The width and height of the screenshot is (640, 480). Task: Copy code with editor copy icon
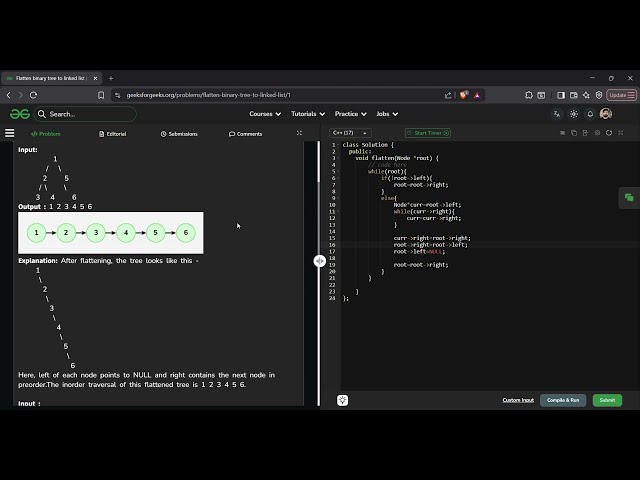(x=574, y=133)
